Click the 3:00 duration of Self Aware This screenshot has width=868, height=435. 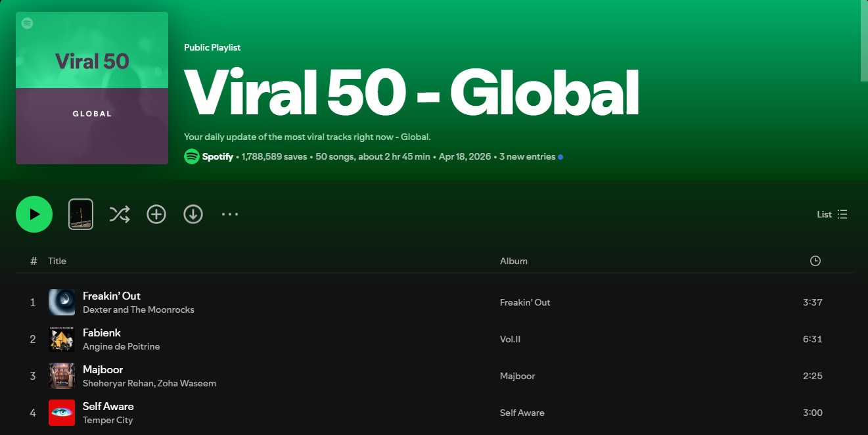click(813, 413)
